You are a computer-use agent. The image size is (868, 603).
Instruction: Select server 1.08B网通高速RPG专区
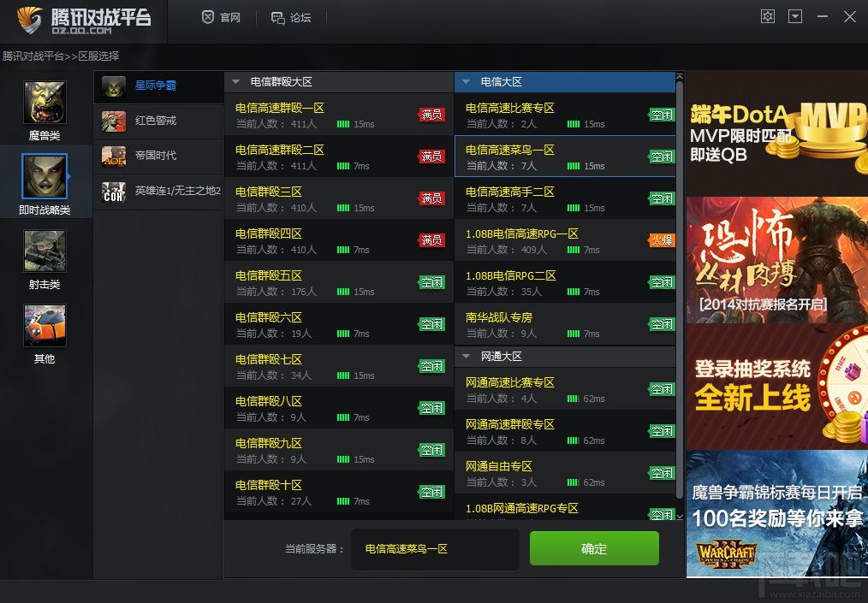pos(565,506)
